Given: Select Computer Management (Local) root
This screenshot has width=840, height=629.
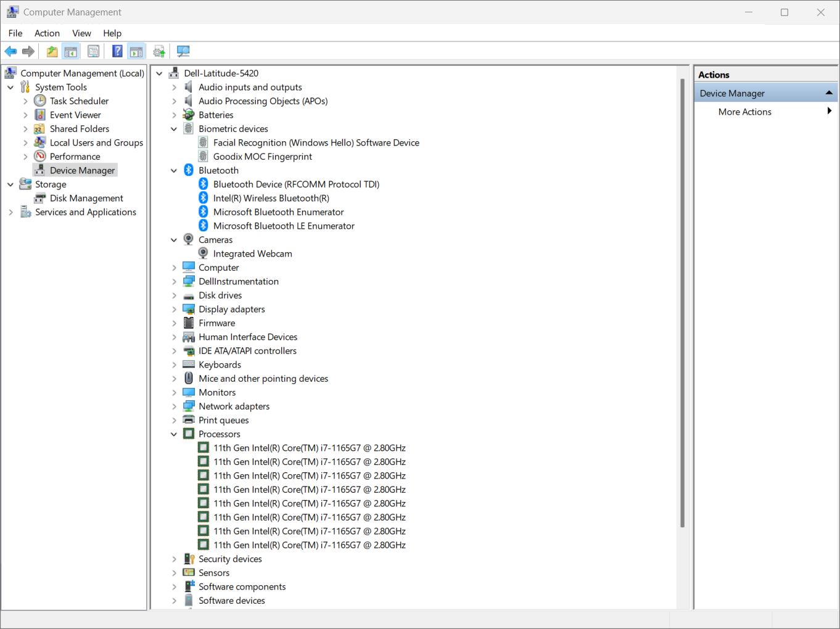Looking at the screenshot, I should [x=82, y=73].
